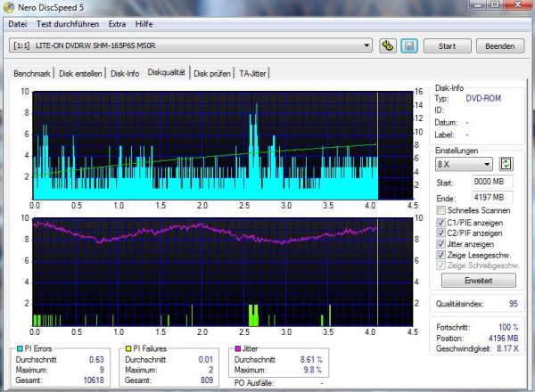This screenshot has height=392, width=535.
Task: Uncheck Zeige Lesegeschw. option
Action: (440, 253)
